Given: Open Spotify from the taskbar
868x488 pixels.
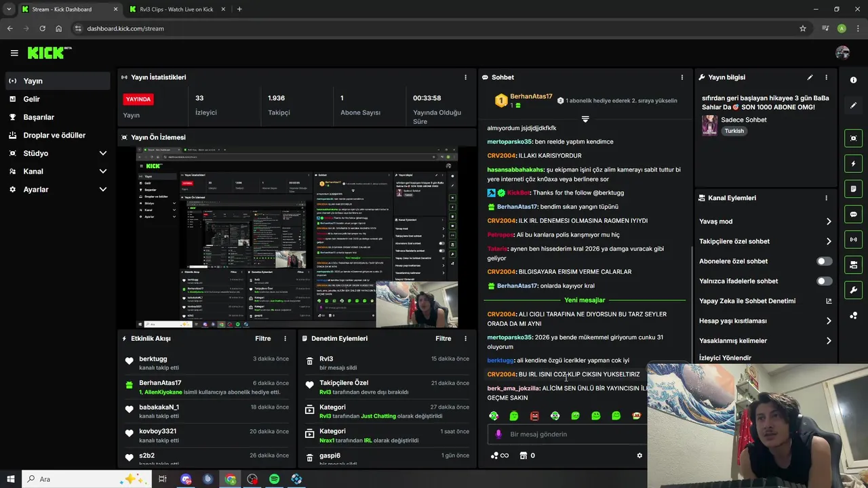Looking at the screenshot, I should pyautogui.click(x=274, y=479).
